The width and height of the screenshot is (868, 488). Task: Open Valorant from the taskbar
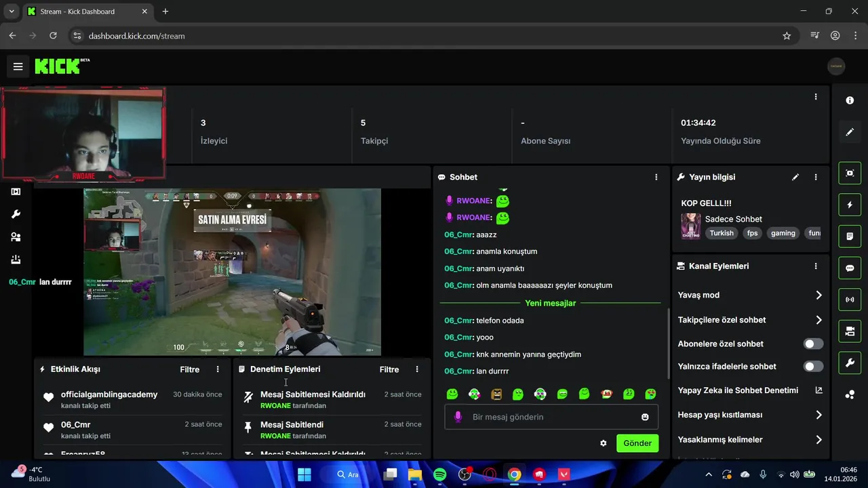[564, 474]
